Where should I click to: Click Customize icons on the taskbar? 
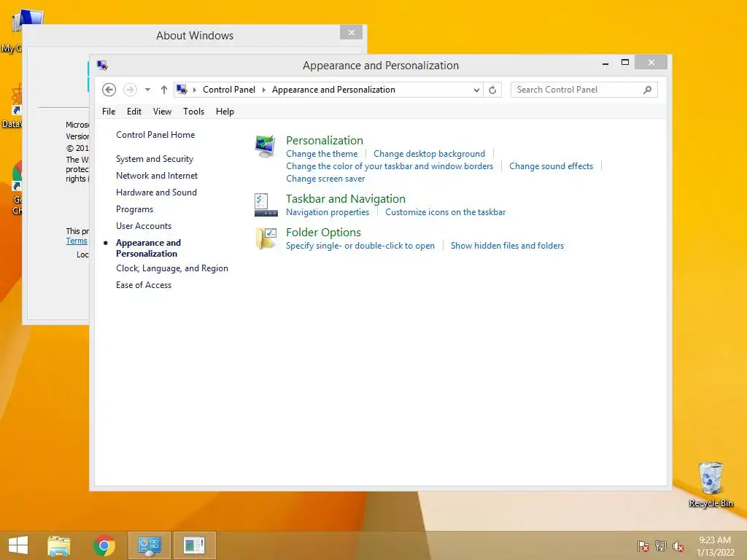pos(446,212)
